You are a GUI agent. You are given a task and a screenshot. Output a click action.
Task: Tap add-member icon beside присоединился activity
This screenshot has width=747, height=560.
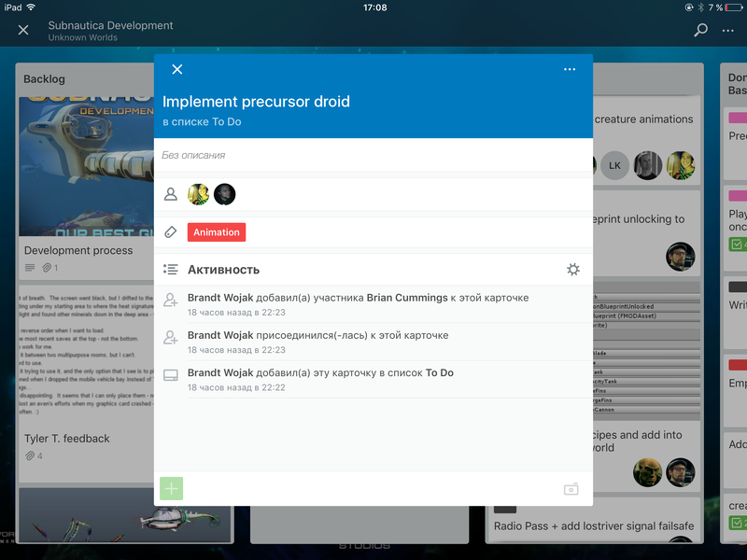(171, 338)
